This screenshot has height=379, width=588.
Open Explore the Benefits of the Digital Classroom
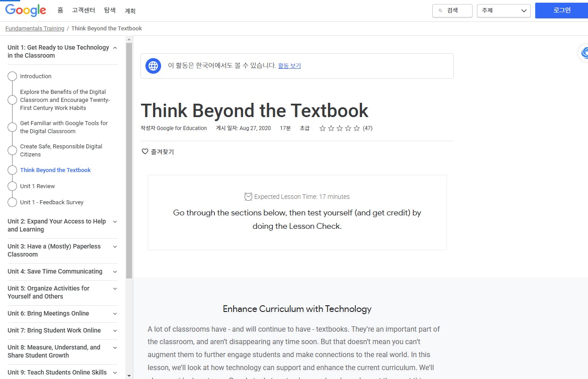65,100
